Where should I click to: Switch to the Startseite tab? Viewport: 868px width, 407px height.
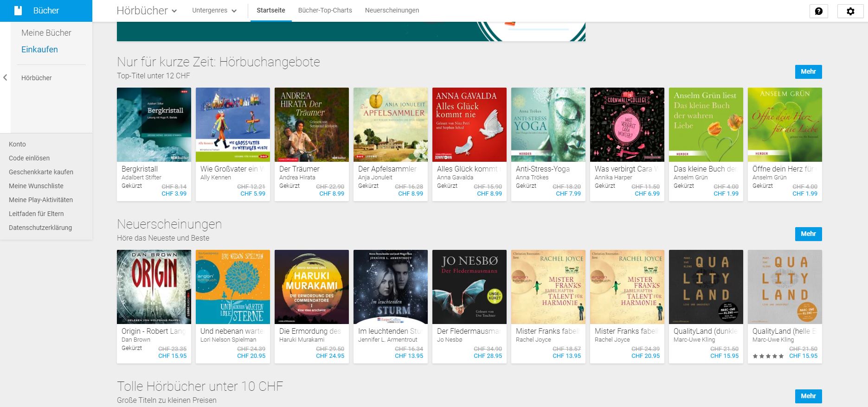(271, 10)
